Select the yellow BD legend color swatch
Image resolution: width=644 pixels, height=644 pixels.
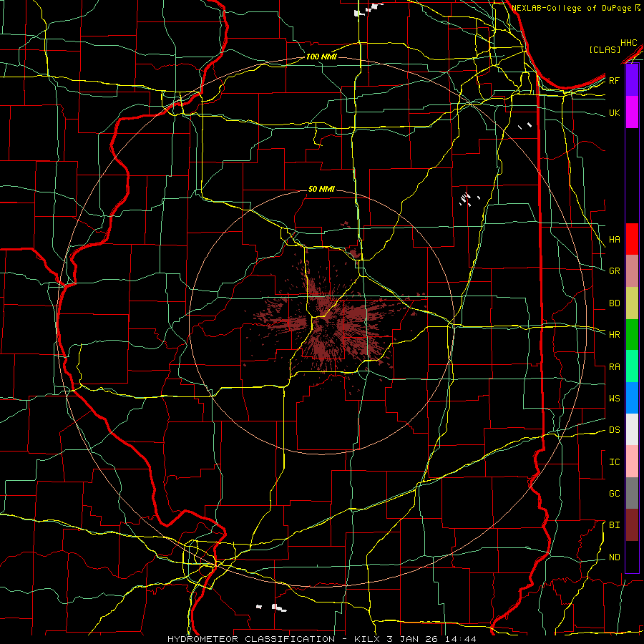632,303
